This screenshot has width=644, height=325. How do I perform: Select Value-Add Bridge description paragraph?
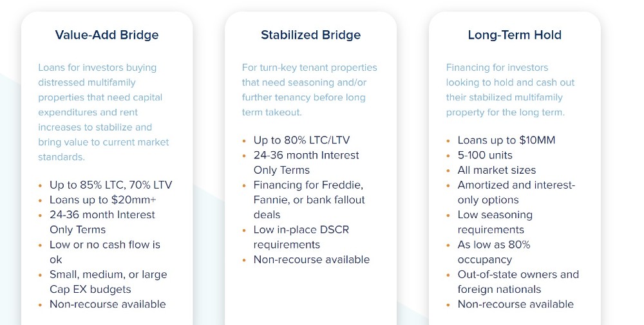(x=104, y=112)
